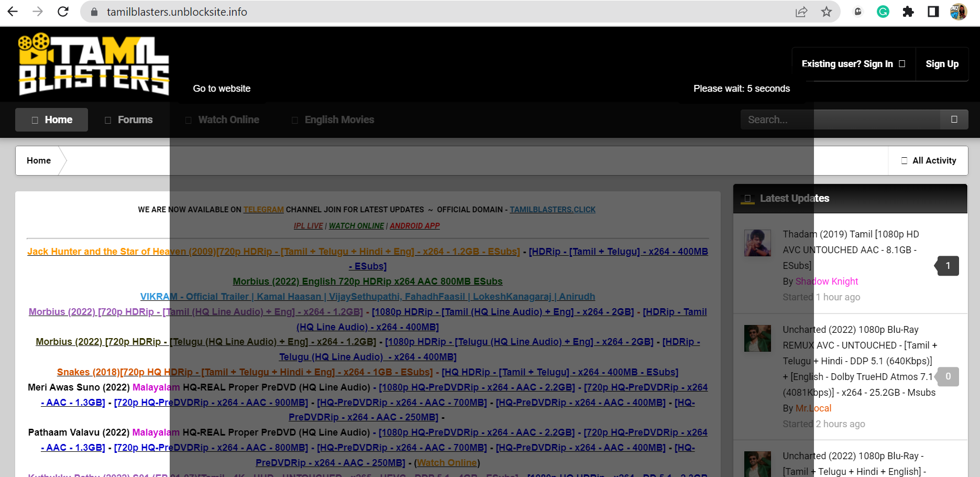This screenshot has height=477, width=980.
Task: Toggle the browser side panel icon
Action: click(933, 12)
